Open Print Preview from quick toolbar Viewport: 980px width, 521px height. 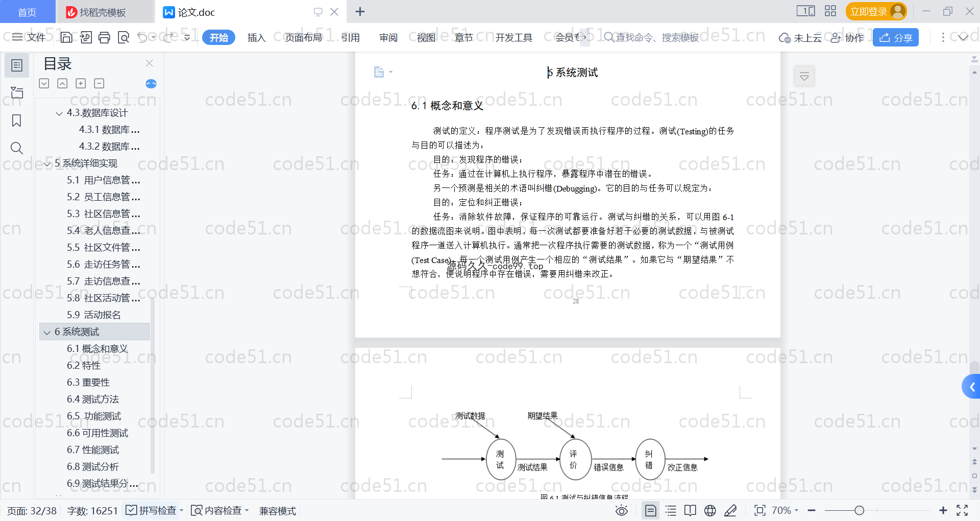[124, 37]
